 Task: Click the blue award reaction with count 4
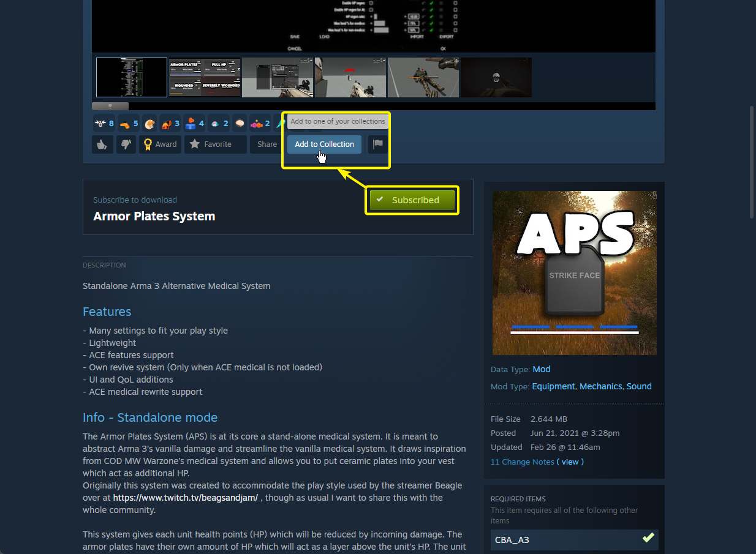(194, 124)
